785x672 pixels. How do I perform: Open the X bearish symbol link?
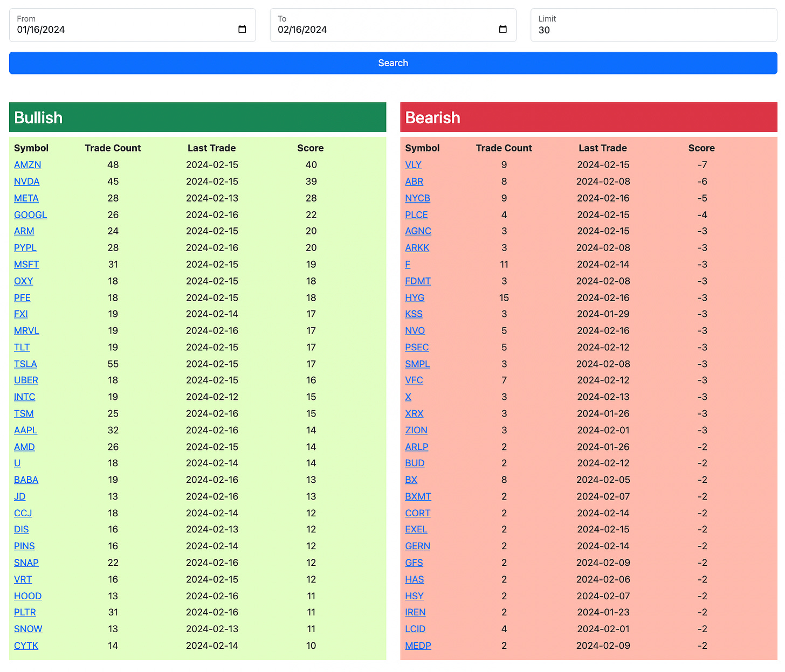pos(408,397)
